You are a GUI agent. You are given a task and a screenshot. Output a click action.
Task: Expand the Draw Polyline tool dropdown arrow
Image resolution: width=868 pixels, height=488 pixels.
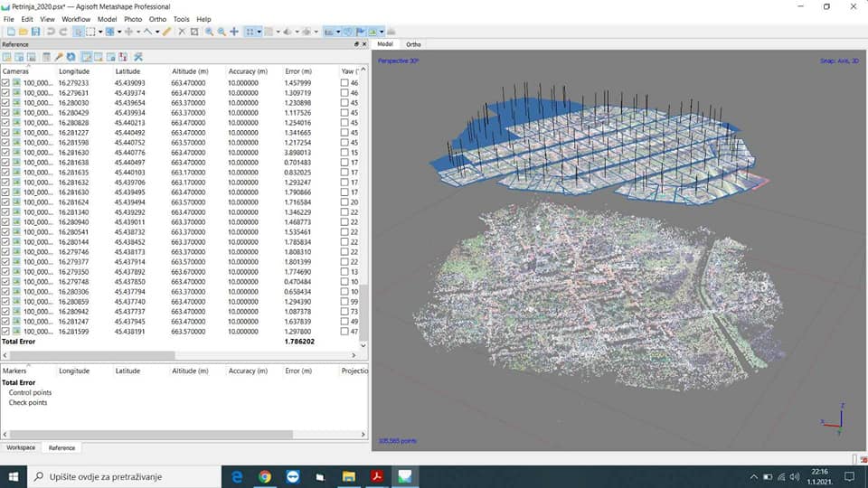157,32
